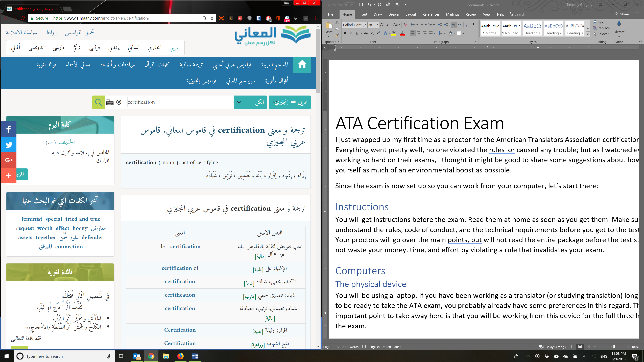Open the on-screen keyboard icon in search bar
The width and height of the screenshot is (644, 362).
(110, 102)
